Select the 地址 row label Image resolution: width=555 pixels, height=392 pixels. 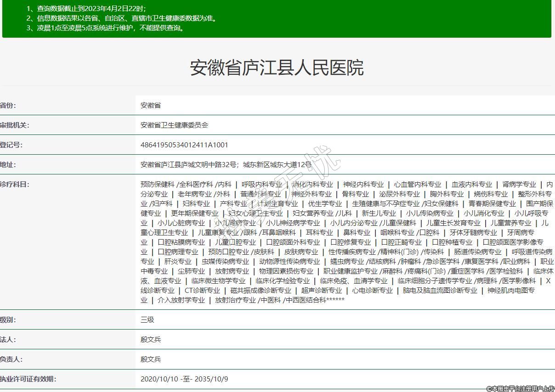click(8, 165)
